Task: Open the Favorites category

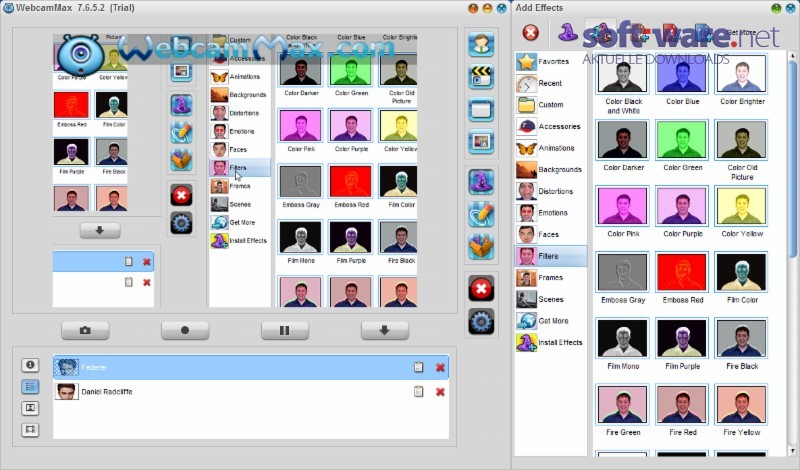Action: point(551,61)
